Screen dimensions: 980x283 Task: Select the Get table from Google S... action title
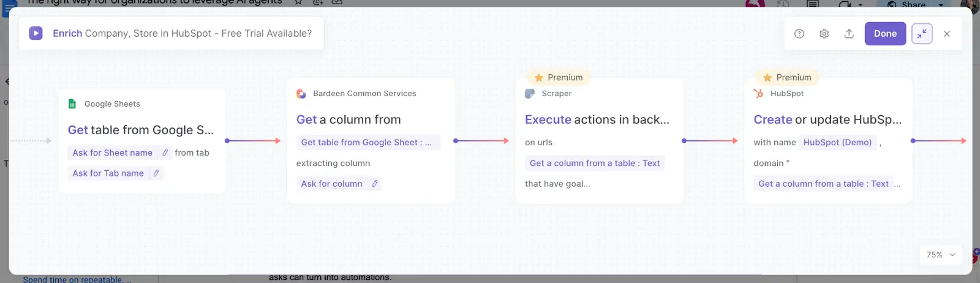(x=141, y=130)
